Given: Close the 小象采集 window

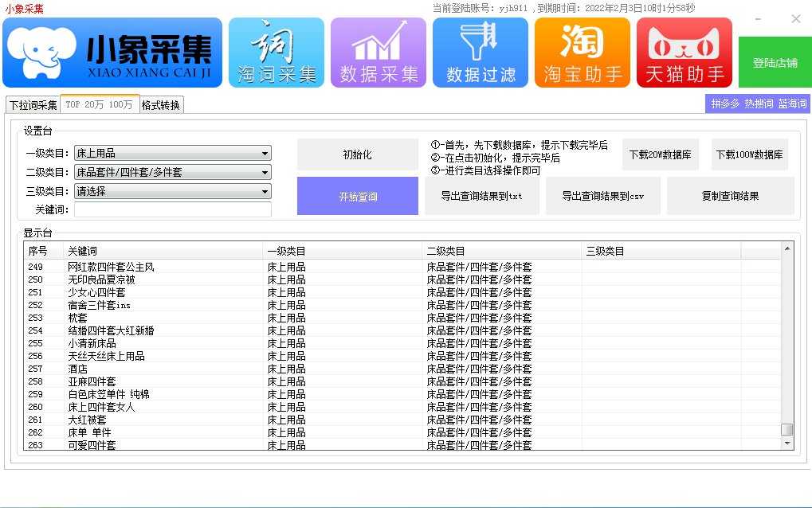Looking at the screenshot, I should click(x=796, y=19).
